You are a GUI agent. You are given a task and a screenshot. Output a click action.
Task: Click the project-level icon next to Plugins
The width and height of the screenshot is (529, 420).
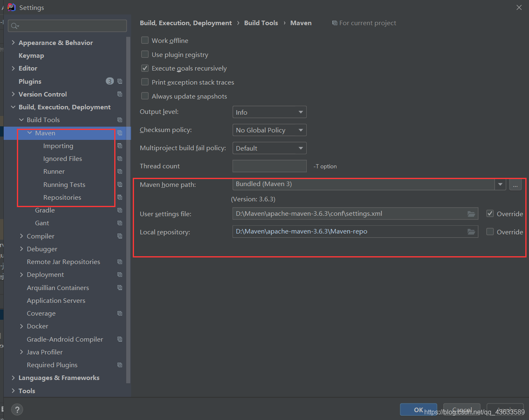tap(120, 81)
